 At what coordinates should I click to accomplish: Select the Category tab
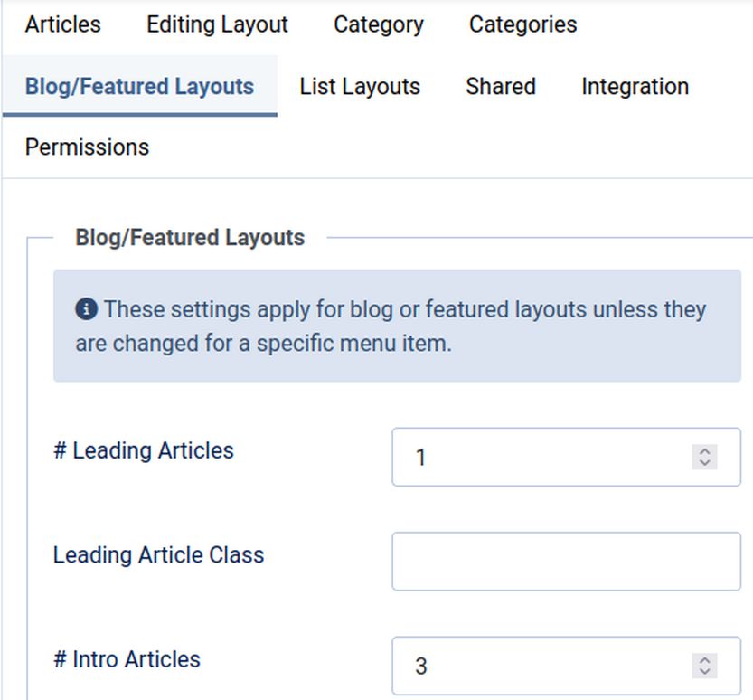click(x=378, y=24)
